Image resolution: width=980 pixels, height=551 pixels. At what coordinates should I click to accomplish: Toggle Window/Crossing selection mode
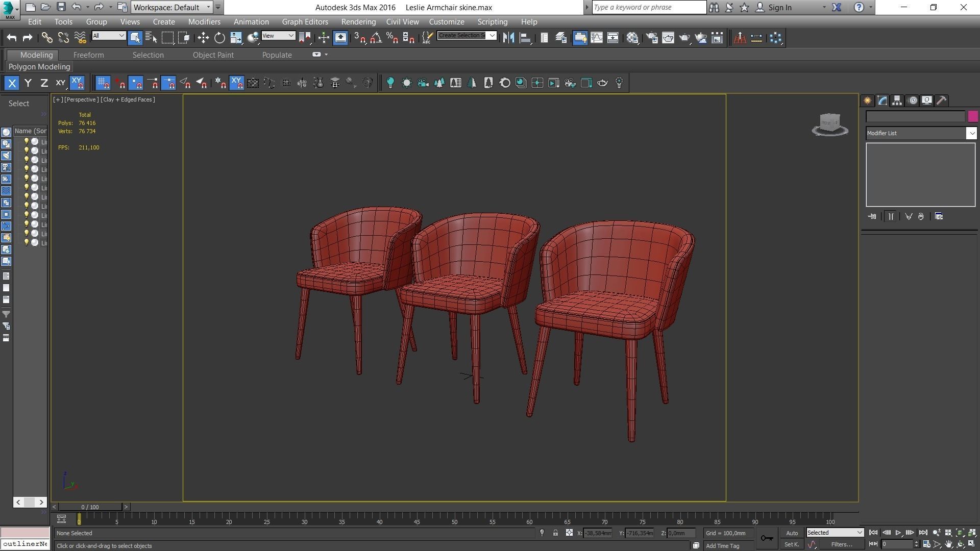click(184, 38)
